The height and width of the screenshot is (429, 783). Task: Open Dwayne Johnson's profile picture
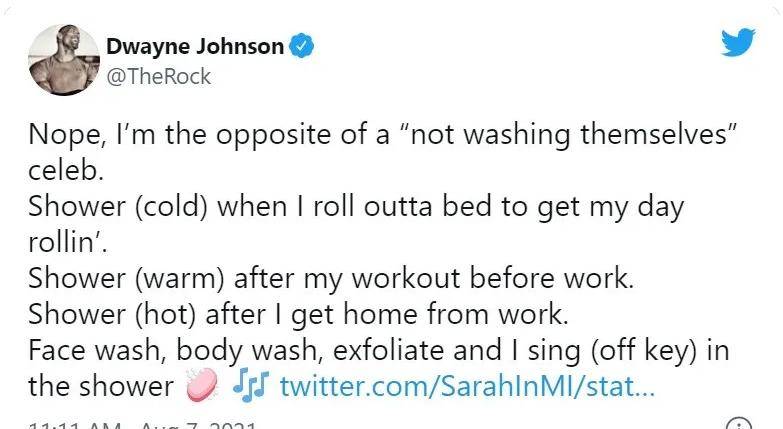(x=64, y=60)
